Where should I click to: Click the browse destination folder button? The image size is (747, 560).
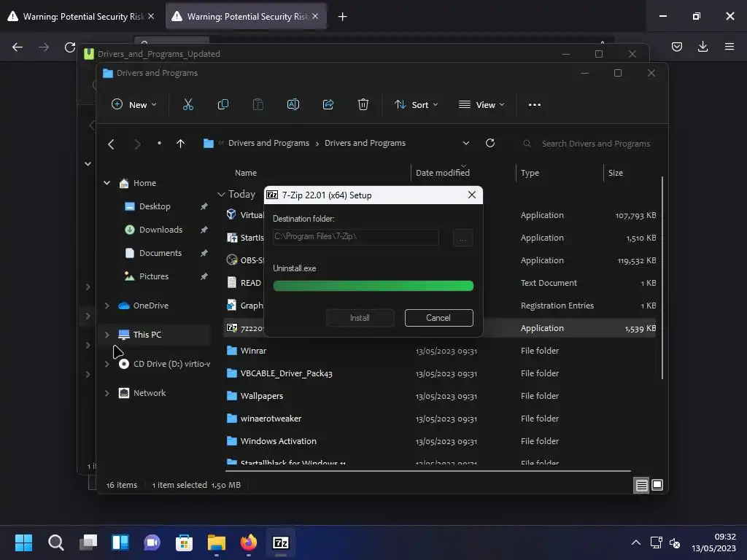click(x=463, y=238)
